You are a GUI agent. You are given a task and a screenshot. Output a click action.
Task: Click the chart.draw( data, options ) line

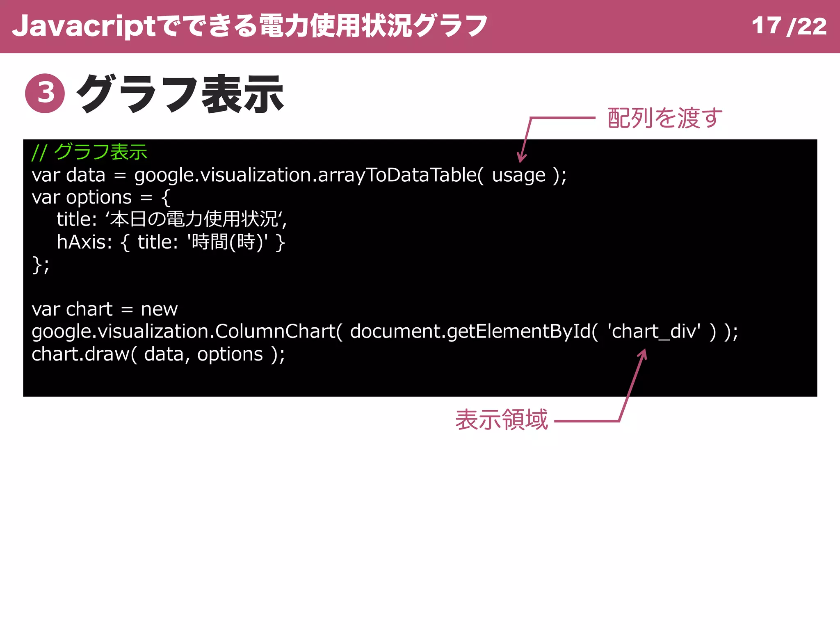click(x=158, y=354)
